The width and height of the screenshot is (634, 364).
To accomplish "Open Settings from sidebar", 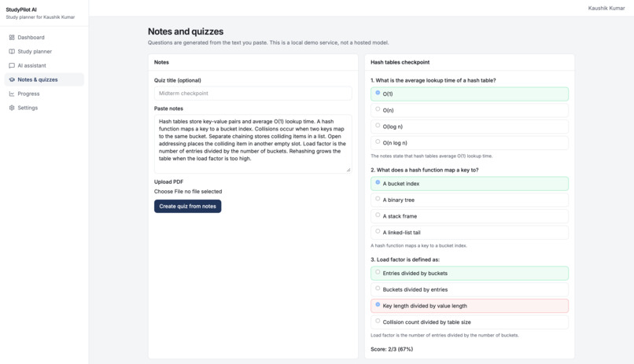I will click(44, 108).
